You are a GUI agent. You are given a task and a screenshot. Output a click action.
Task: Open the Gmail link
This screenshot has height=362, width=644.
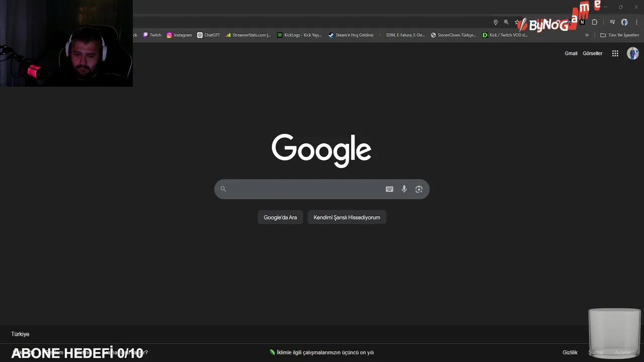coord(571,53)
